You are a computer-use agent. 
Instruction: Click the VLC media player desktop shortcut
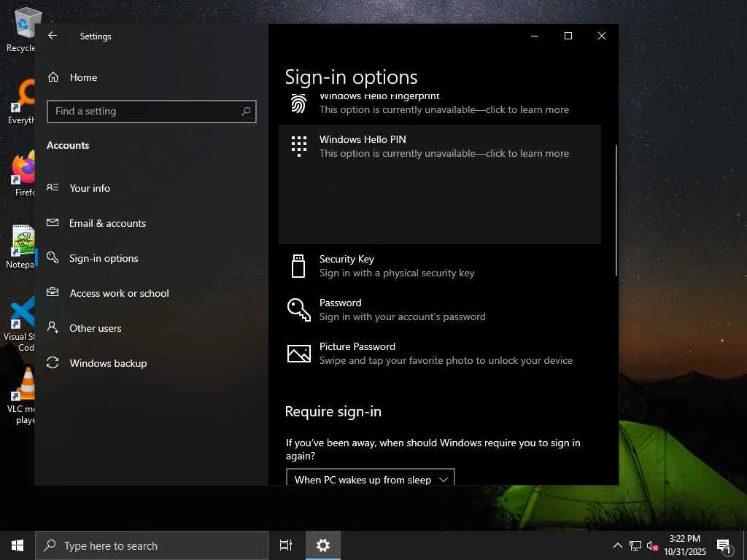(21, 396)
